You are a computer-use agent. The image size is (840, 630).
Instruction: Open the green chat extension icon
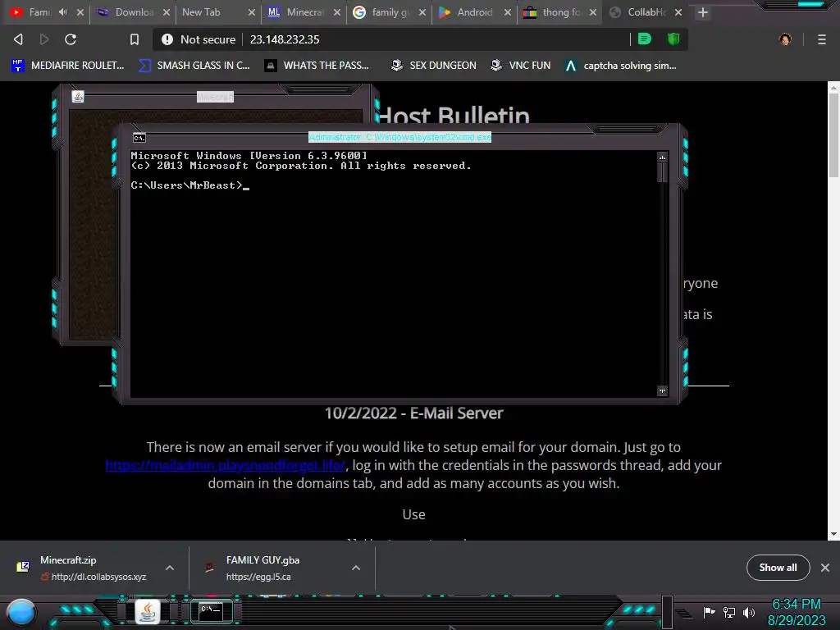tap(645, 39)
